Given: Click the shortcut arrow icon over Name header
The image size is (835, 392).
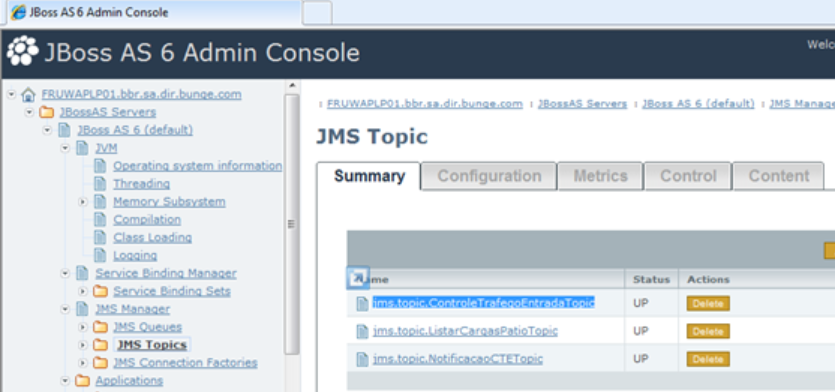Looking at the screenshot, I should (x=358, y=277).
